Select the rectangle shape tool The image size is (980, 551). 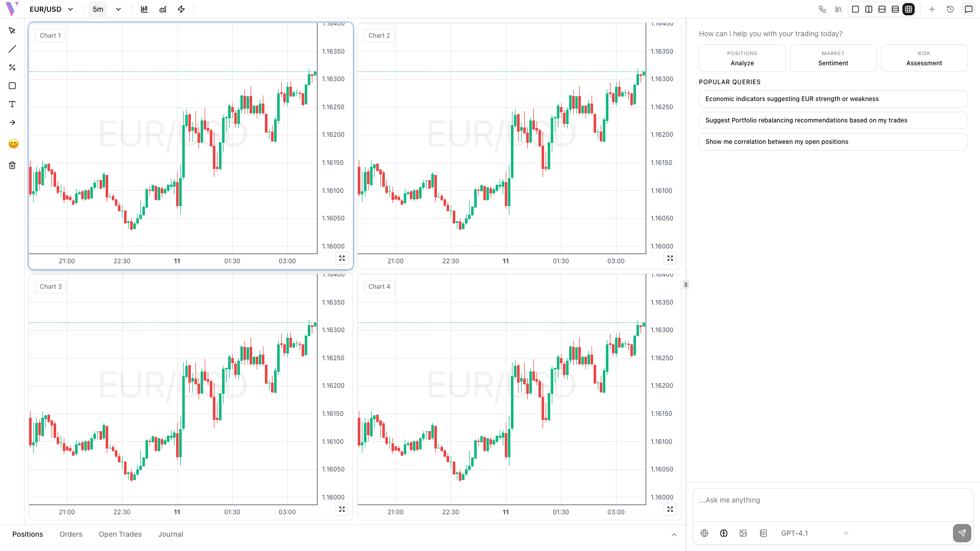coord(12,86)
